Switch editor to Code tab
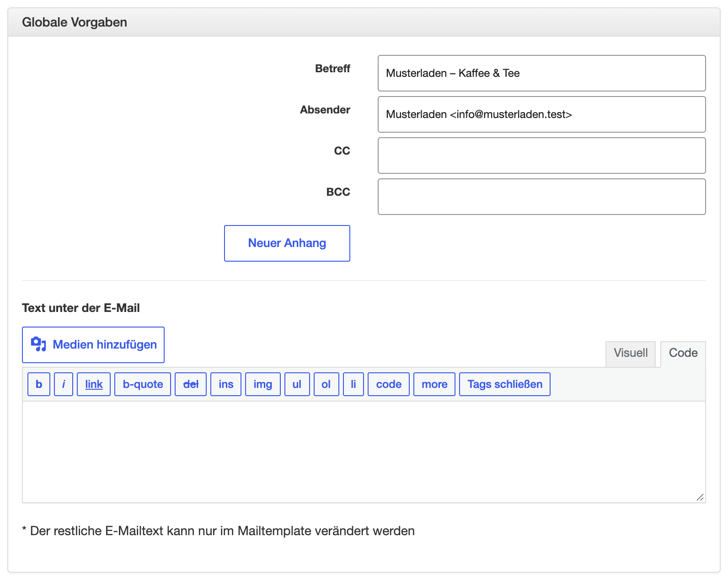 [683, 354]
